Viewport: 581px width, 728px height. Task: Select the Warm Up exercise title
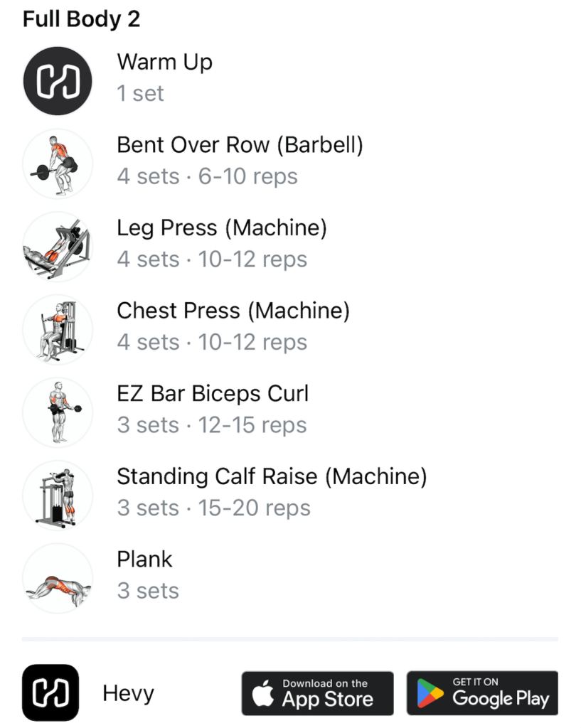pyautogui.click(x=165, y=63)
